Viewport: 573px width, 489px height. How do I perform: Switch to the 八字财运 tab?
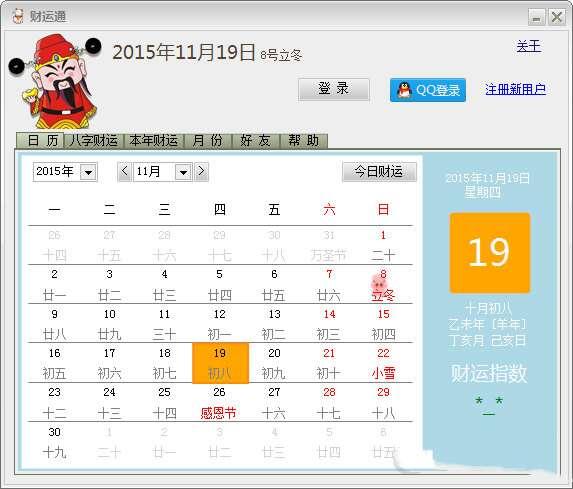click(94, 141)
